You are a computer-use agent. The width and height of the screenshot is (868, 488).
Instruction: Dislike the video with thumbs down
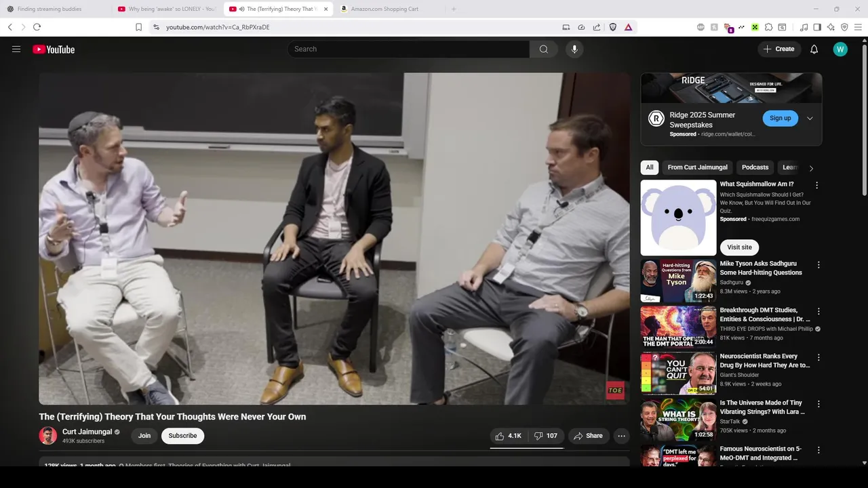click(x=547, y=436)
